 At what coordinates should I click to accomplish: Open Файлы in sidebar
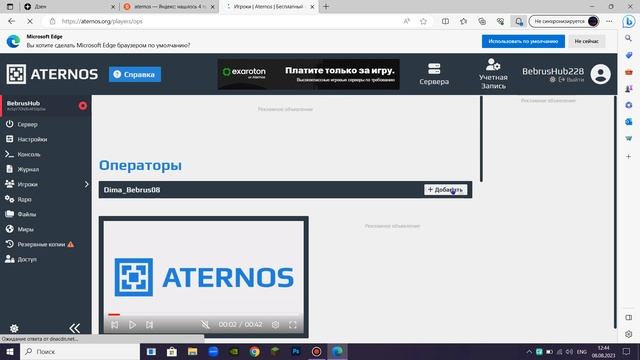pyautogui.click(x=27, y=214)
